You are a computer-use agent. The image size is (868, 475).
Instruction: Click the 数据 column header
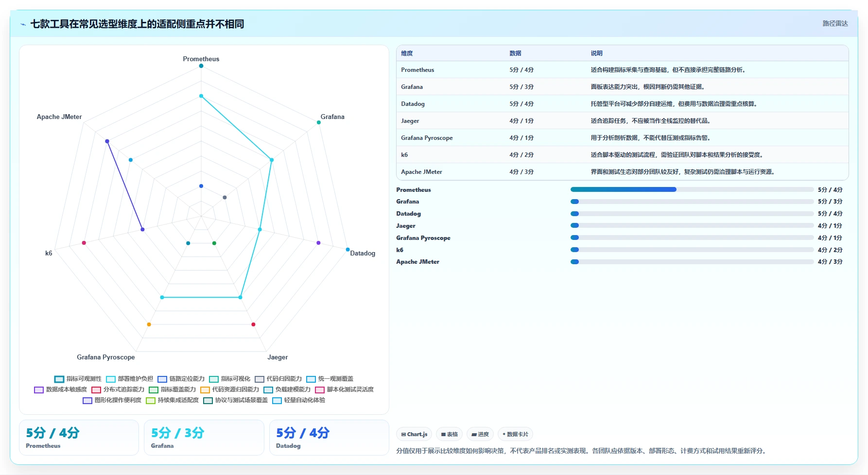[x=515, y=53]
